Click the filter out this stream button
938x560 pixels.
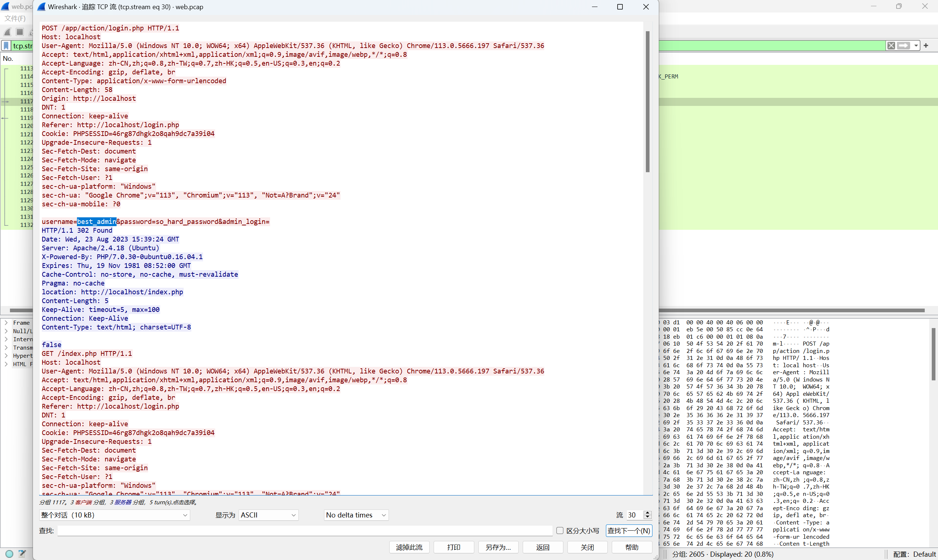(409, 547)
